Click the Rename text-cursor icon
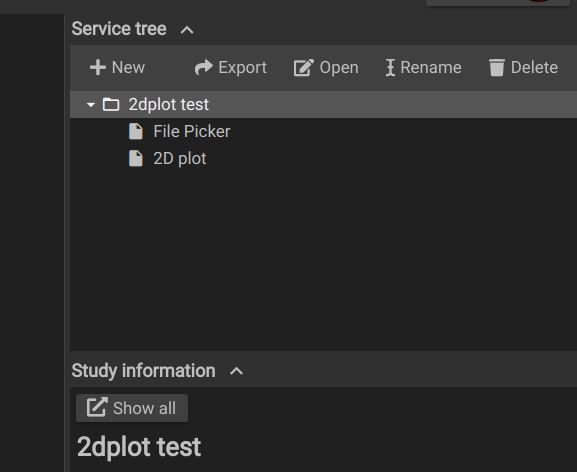The height and width of the screenshot is (472, 577). pos(390,68)
